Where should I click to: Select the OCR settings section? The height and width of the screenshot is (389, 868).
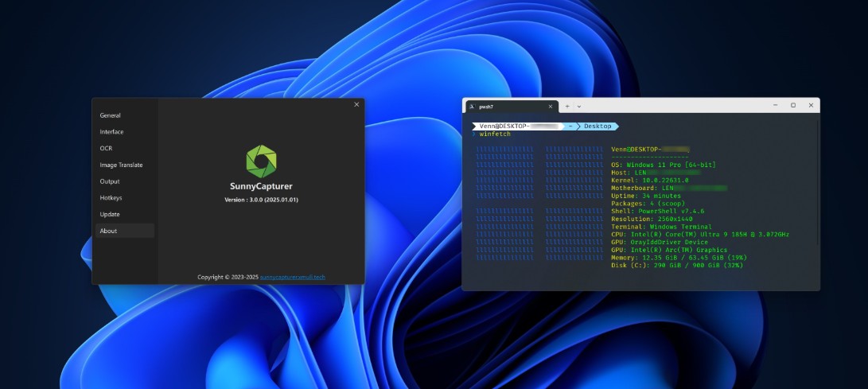tap(106, 148)
